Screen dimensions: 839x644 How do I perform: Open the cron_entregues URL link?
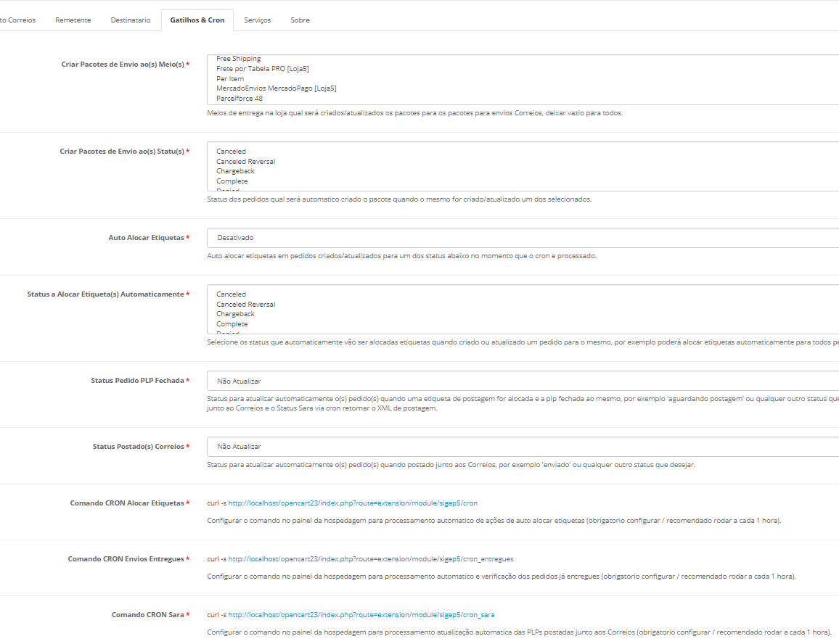(371, 559)
